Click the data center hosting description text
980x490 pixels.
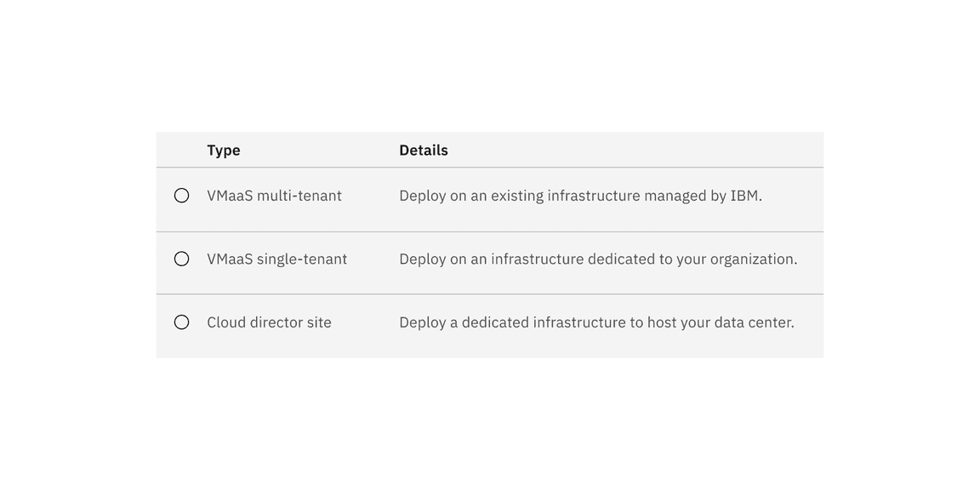point(596,322)
